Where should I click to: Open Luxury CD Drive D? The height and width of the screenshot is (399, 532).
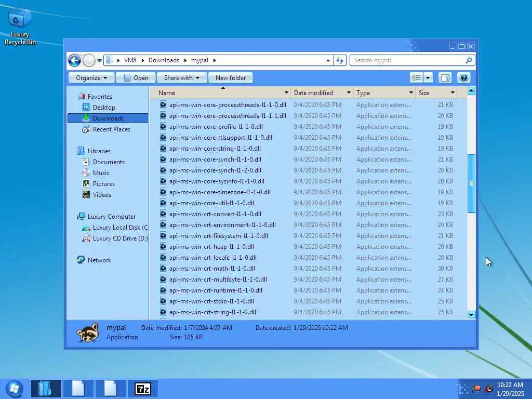point(115,238)
